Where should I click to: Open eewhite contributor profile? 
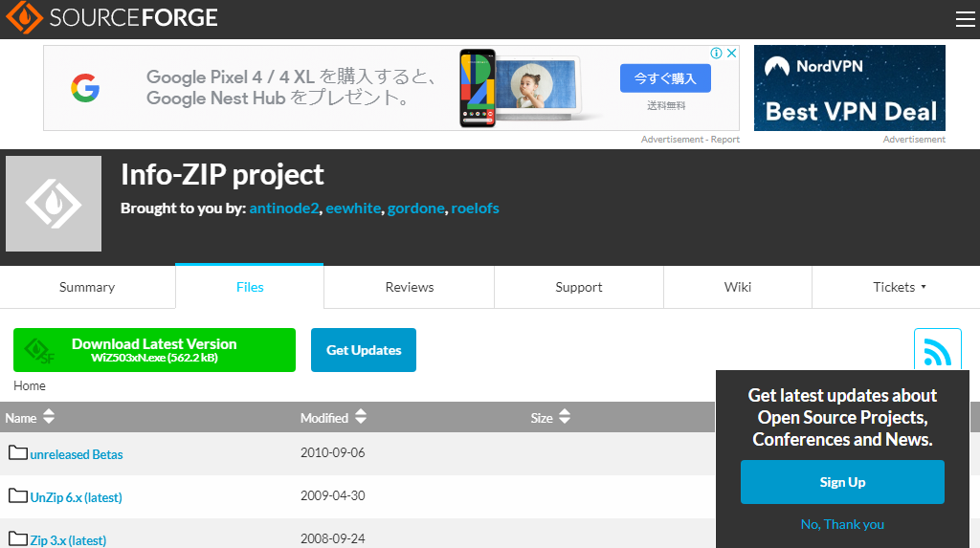coord(353,208)
